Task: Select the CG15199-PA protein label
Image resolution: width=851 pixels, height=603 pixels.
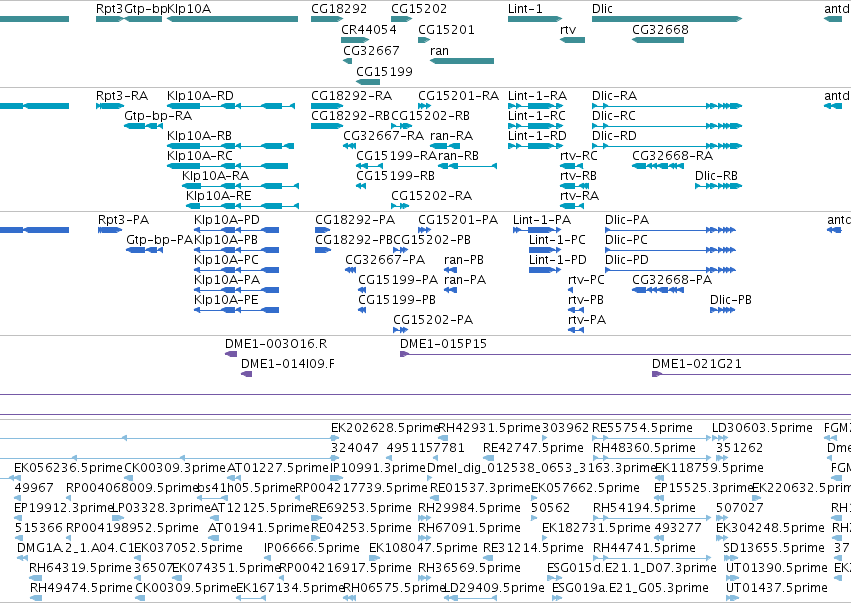Action: click(398, 280)
